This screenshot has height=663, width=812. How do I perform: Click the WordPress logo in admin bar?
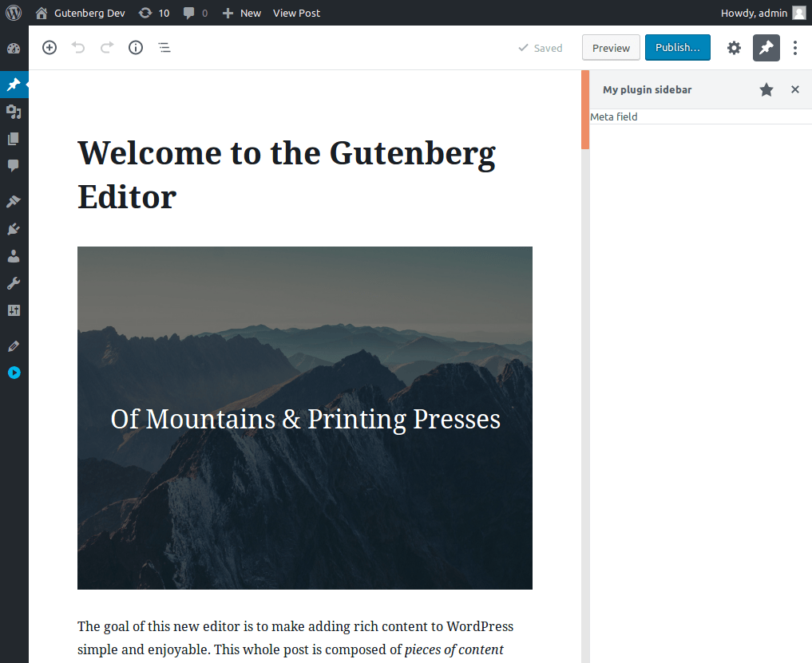[14, 13]
